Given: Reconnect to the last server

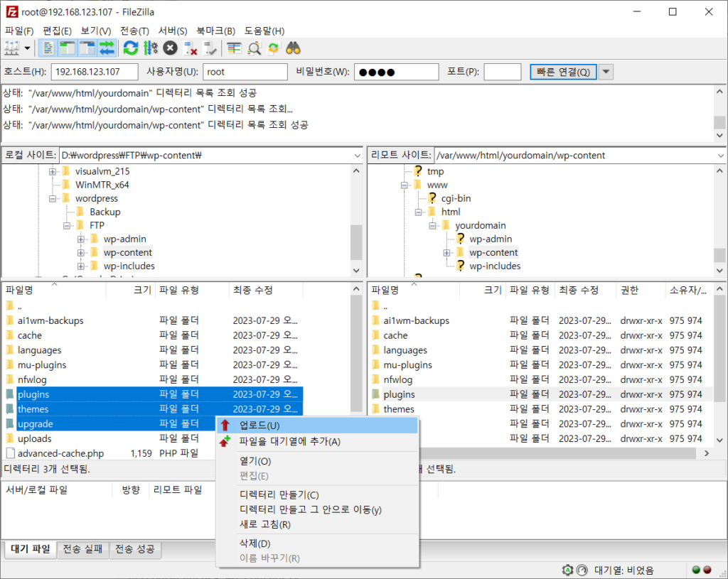Looking at the screenshot, I should [x=210, y=48].
